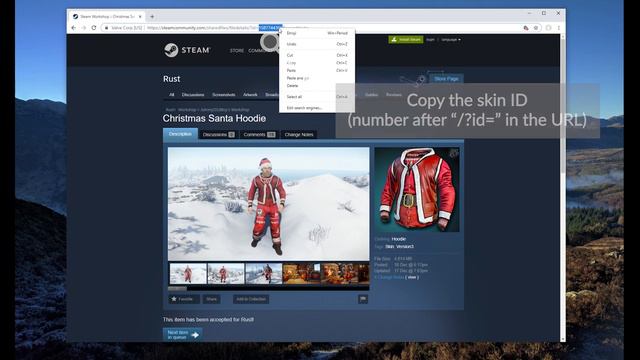The height and width of the screenshot is (360, 640).
Task: Click the view link beside Change Notes
Action: point(412,277)
